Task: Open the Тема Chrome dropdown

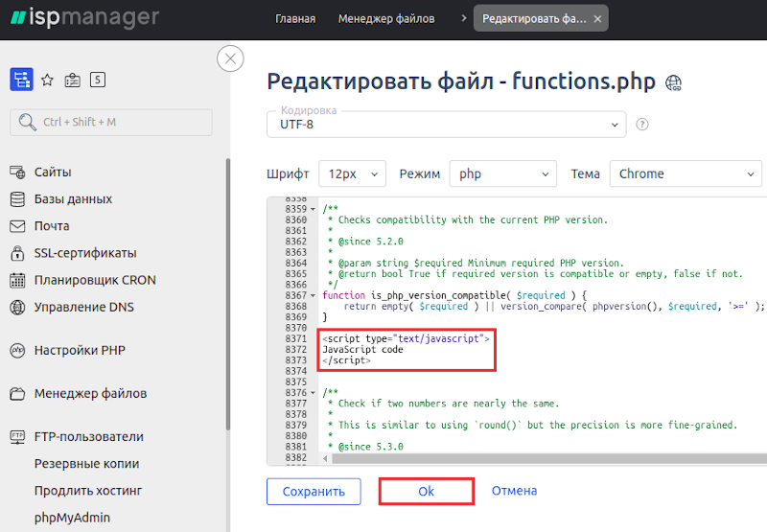Action: pos(686,173)
